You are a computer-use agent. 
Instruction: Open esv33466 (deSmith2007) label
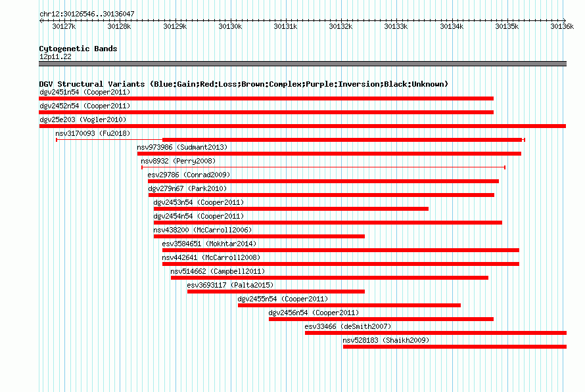coord(348,326)
